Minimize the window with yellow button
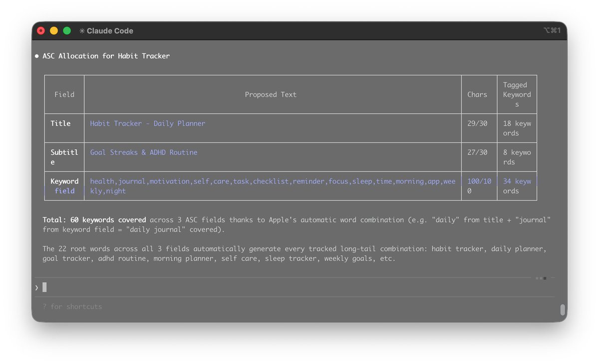The height and width of the screenshot is (364, 599). (54, 31)
